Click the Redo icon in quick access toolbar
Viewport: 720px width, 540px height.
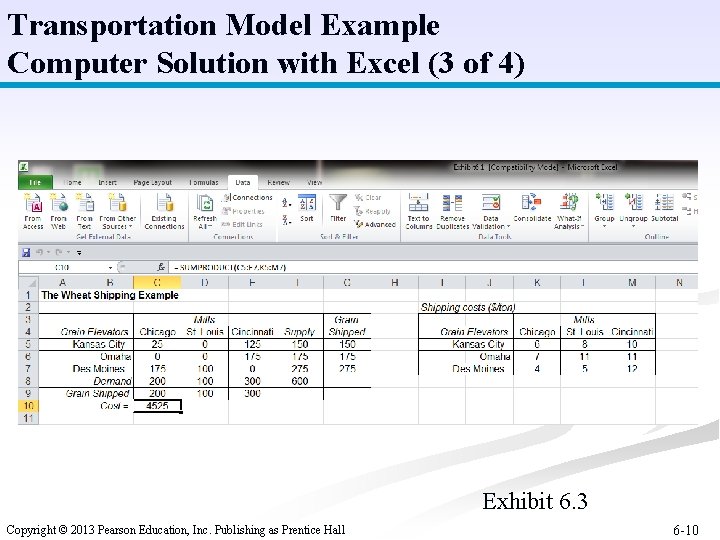pyautogui.click(x=59, y=252)
